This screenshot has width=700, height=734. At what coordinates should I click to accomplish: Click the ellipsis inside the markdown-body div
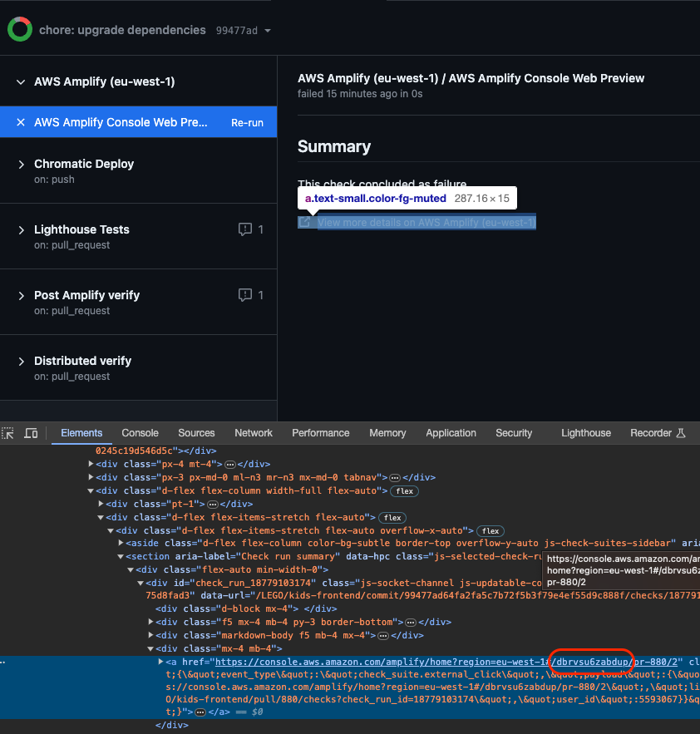pyautogui.click(x=382, y=635)
